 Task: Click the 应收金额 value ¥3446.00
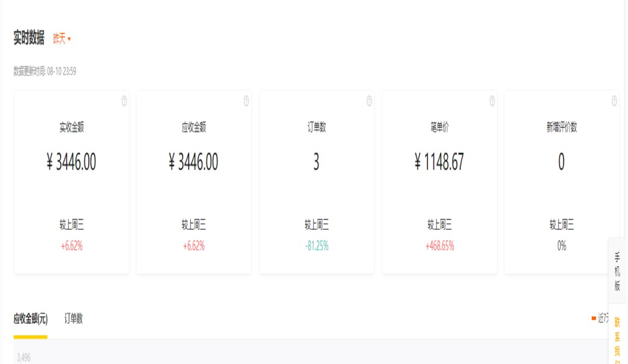193,162
